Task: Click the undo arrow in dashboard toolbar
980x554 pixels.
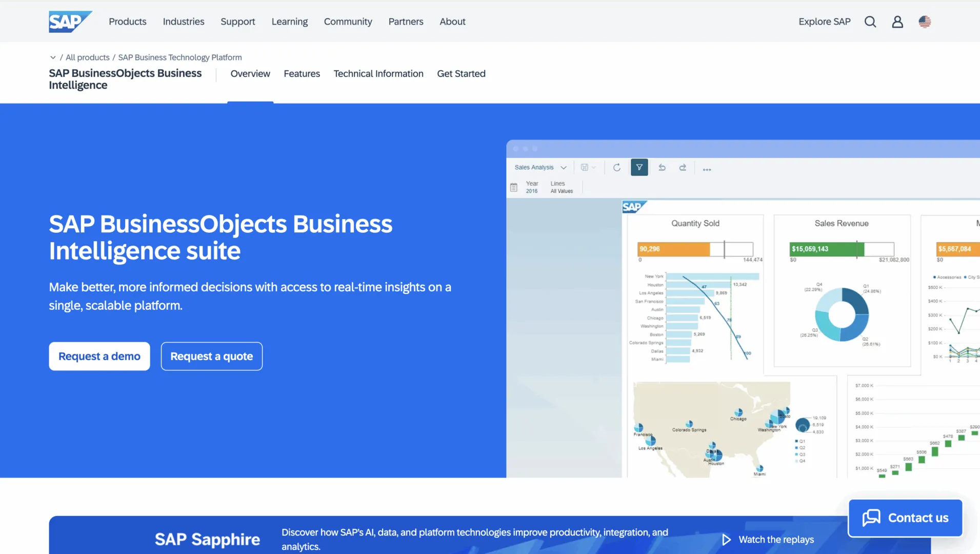Action: 662,167
